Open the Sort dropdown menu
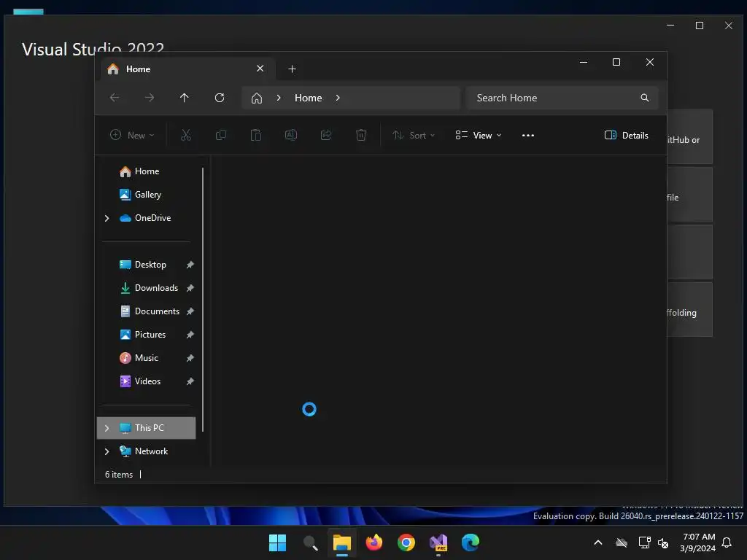This screenshot has height=560, width=747. (x=414, y=135)
